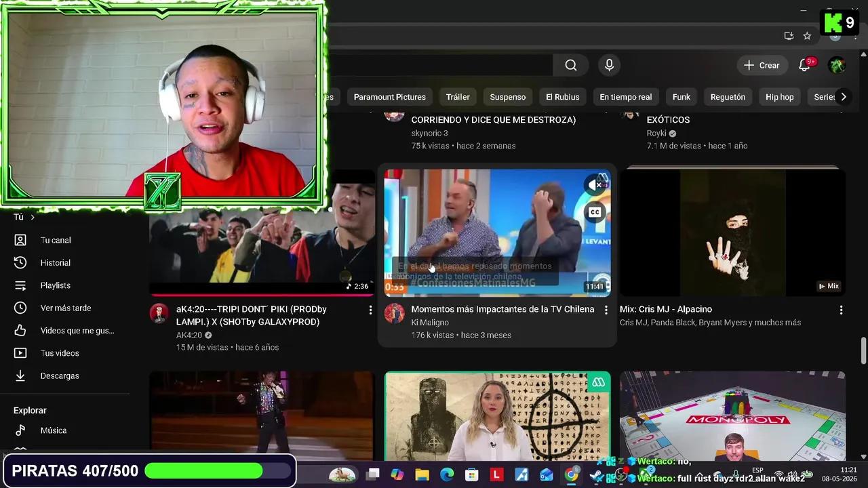This screenshot has width=868, height=488.
Task: Click the YouTube search magnifier button
Action: coord(571,65)
